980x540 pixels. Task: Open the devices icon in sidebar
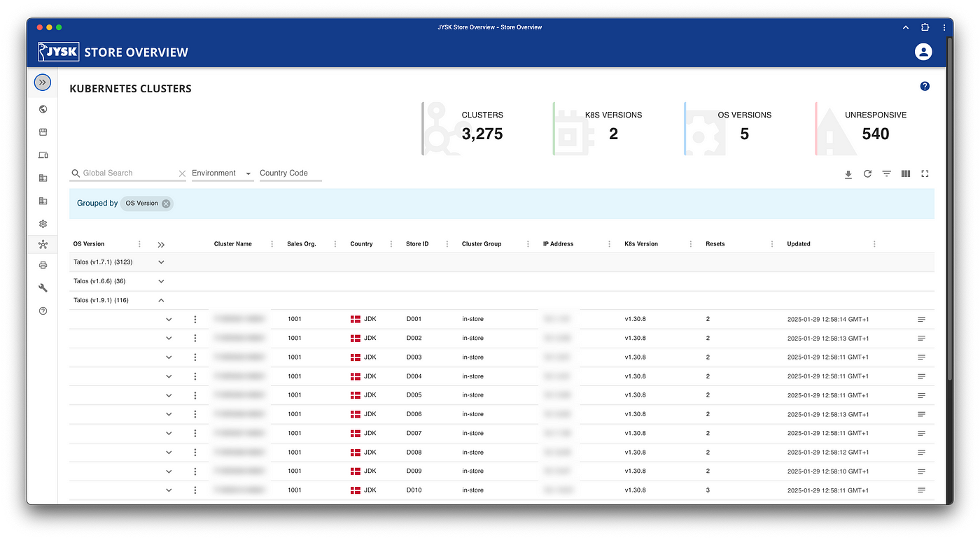43,155
